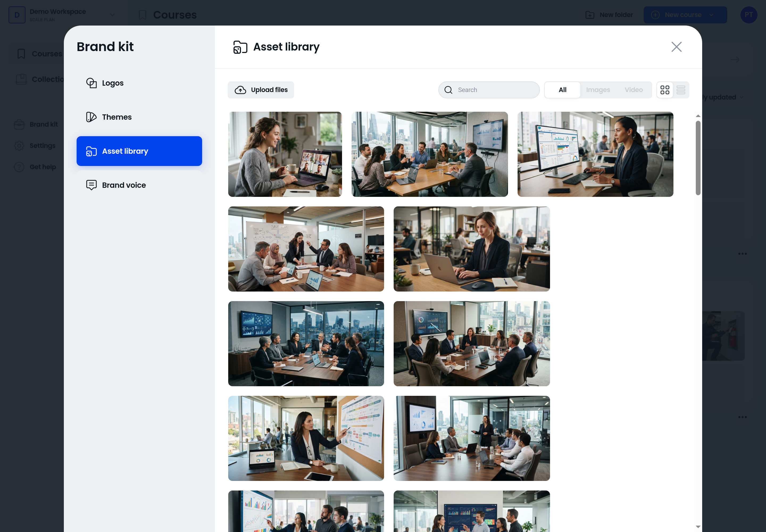766x532 pixels.
Task: Select woman typing on laptop thumbnail
Action: pyautogui.click(x=471, y=249)
